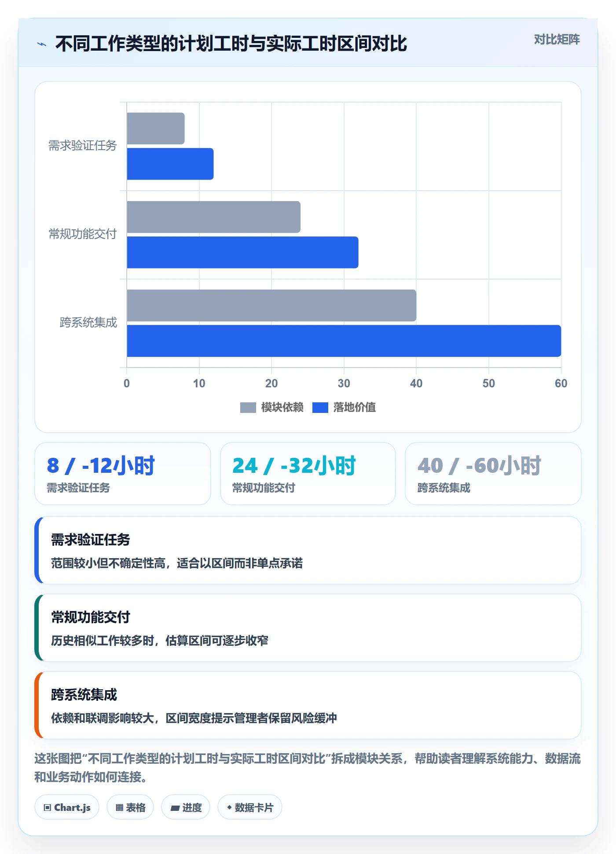Click the square icon in Chart.js tag
The width and height of the screenshot is (616, 854).
(x=48, y=808)
